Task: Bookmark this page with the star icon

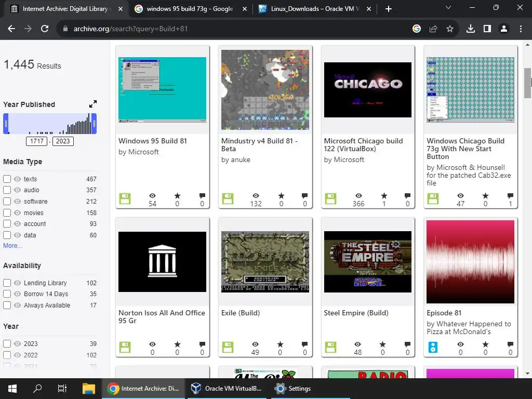Action: [449, 29]
